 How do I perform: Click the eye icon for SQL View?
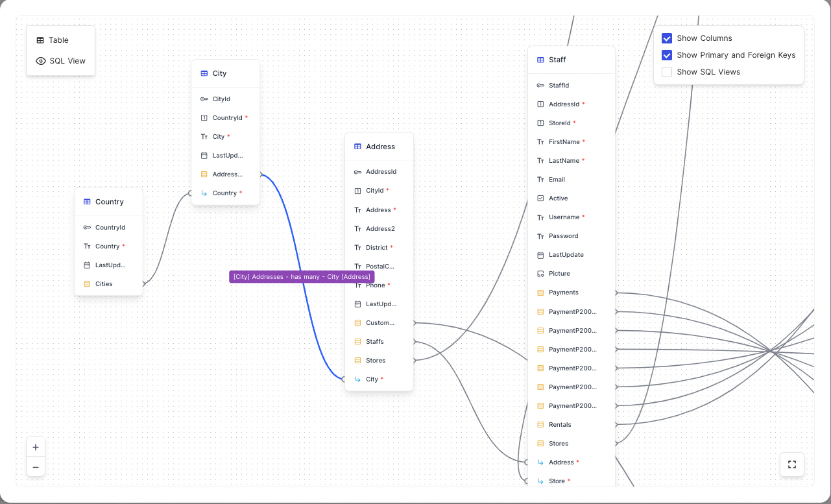coord(41,61)
